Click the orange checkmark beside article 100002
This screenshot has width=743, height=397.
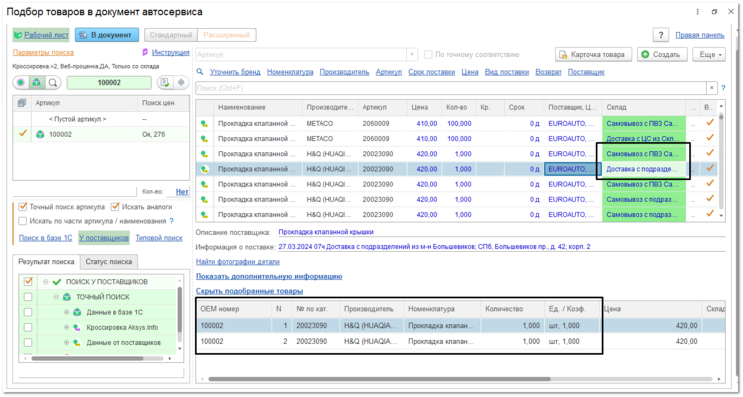point(22,134)
